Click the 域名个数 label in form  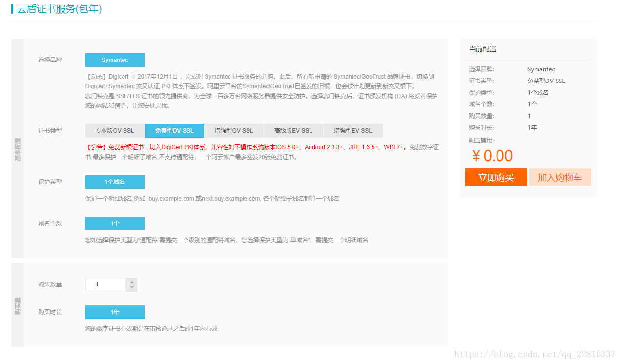coord(50,223)
